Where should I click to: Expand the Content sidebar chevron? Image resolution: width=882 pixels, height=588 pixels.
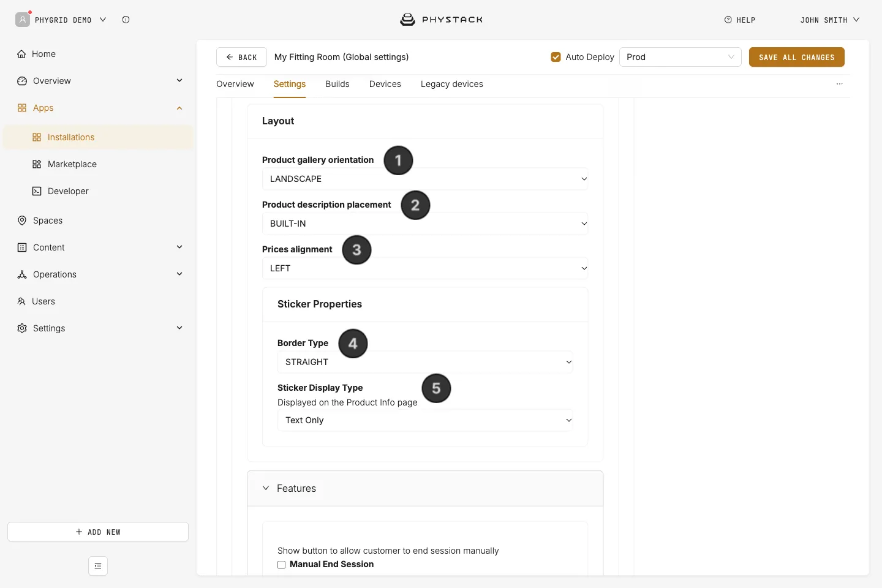point(179,247)
